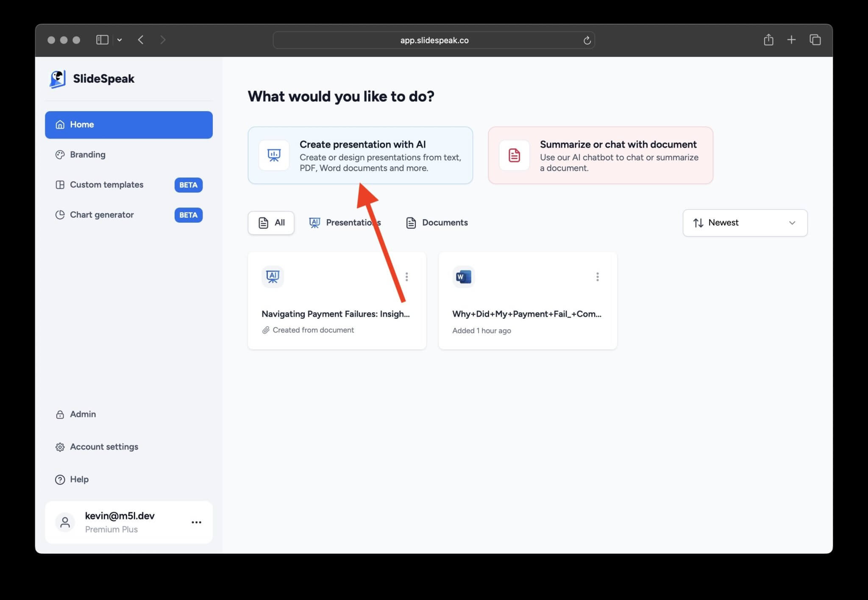Click the Admin lock icon
Image resolution: width=868 pixels, height=600 pixels.
click(x=60, y=414)
